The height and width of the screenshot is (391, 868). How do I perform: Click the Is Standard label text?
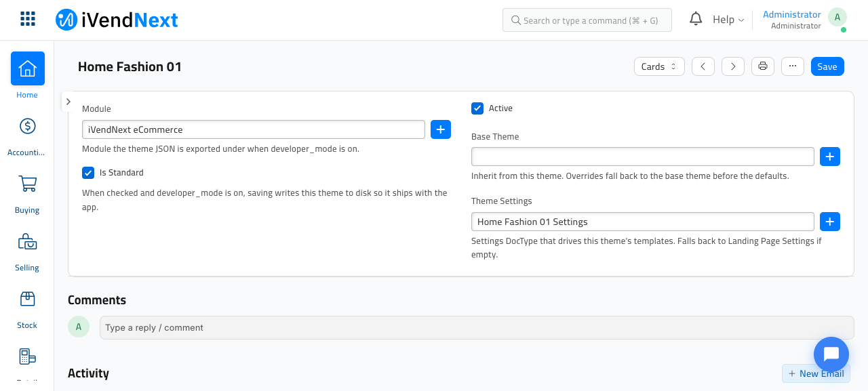pos(121,173)
